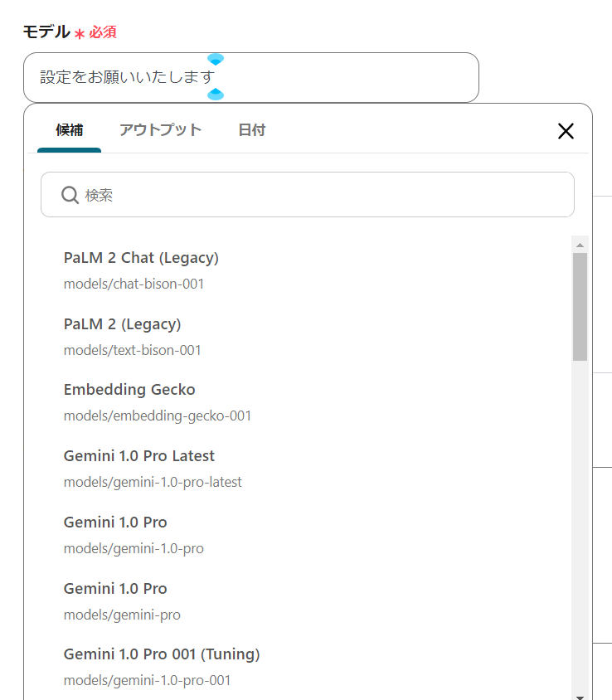Image resolution: width=612 pixels, height=700 pixels.
Task: Click the scrollbar up arrow
Action: click(580, 245)
